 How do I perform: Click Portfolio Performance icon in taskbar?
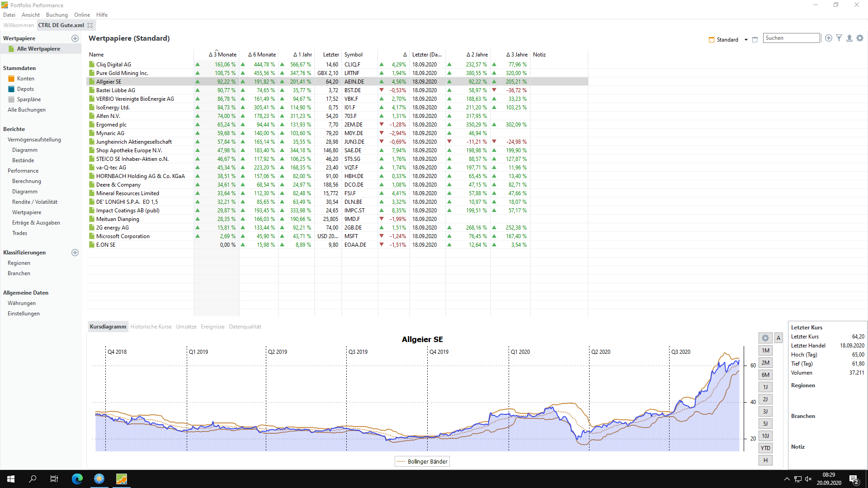point(122,479)
